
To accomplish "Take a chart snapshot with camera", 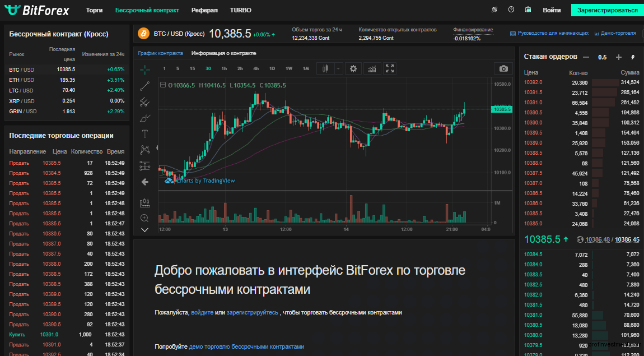I will coord(503,68).
